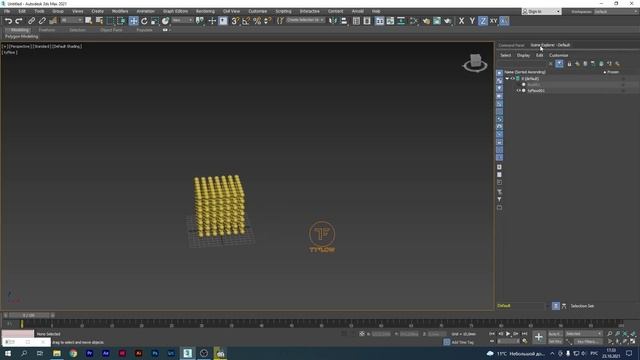This screenshot has width=640, height=360.
Task: Click the Bind to Space Warp icon
Action: tap(53, 21)
